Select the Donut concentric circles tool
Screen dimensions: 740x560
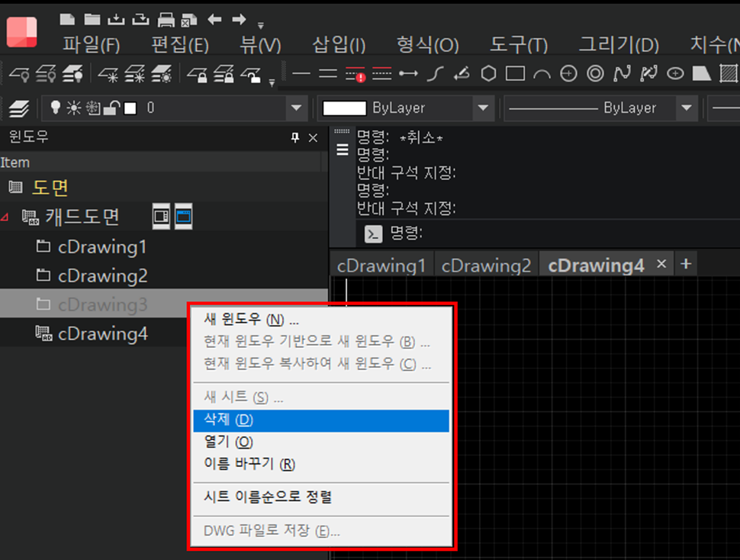(x=596, y=73)
